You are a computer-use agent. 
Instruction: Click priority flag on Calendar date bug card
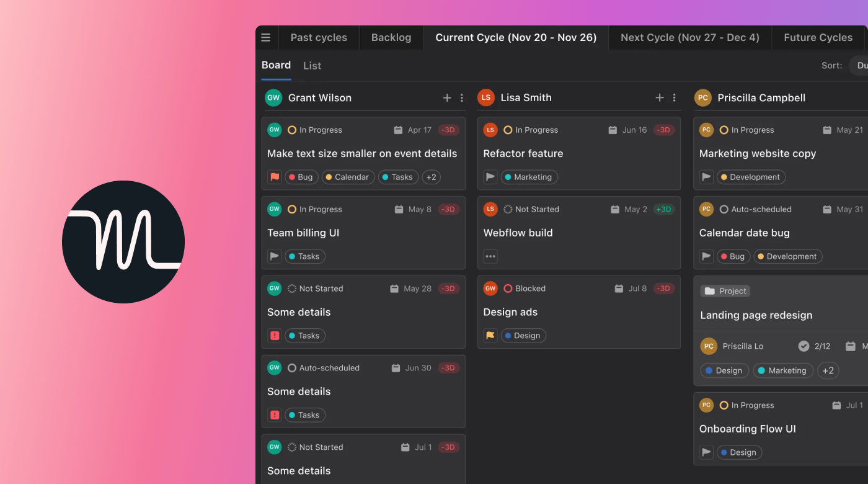point(706,256)
